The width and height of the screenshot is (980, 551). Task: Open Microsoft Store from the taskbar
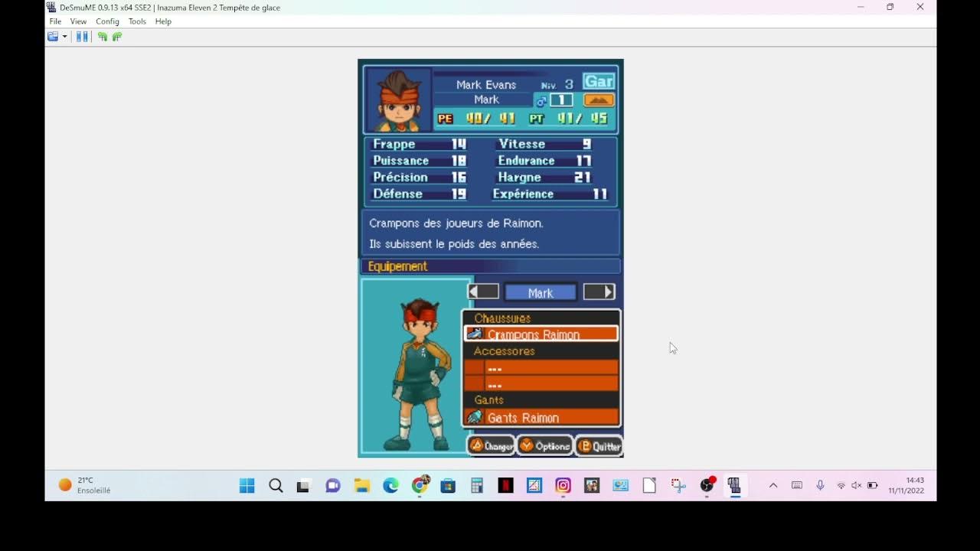pyautogui.click(x=448, y=485)
